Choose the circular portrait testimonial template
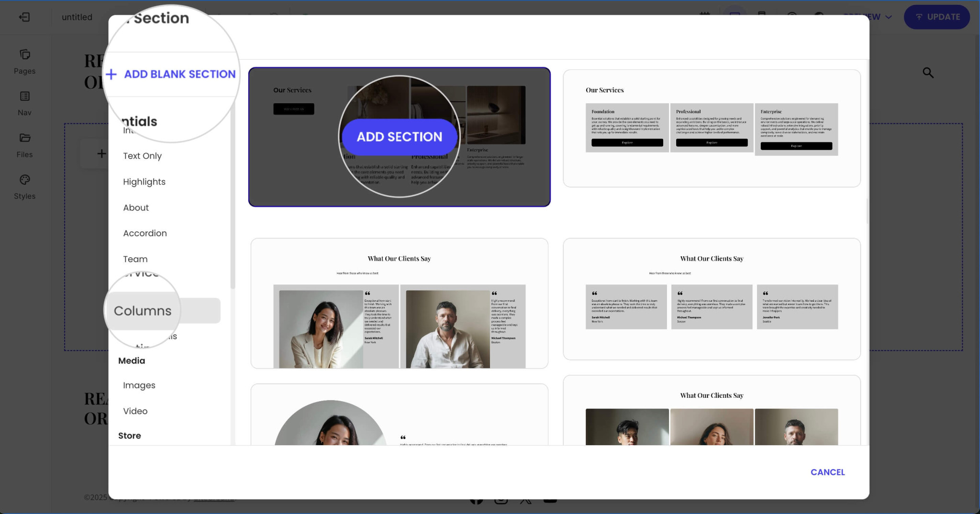The image size is (980, 514). click(x=400, y=414)
